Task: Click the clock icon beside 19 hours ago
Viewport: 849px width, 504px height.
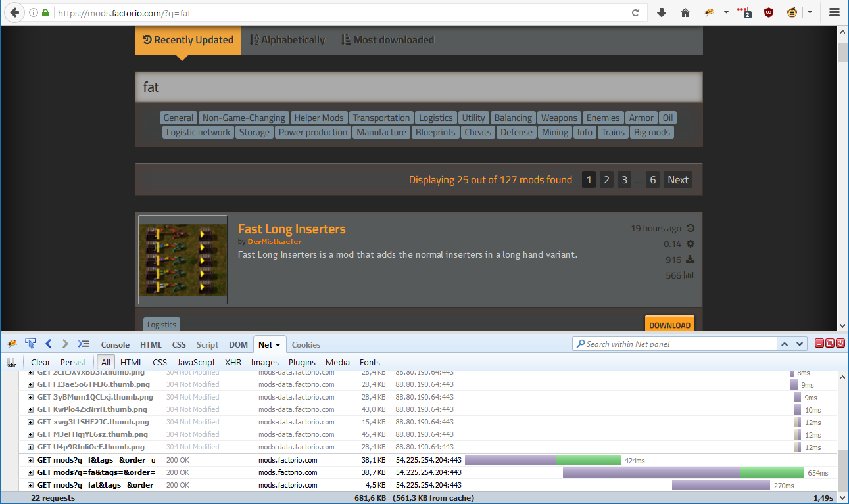Action: pyautogui.click(x=690, y=229)
